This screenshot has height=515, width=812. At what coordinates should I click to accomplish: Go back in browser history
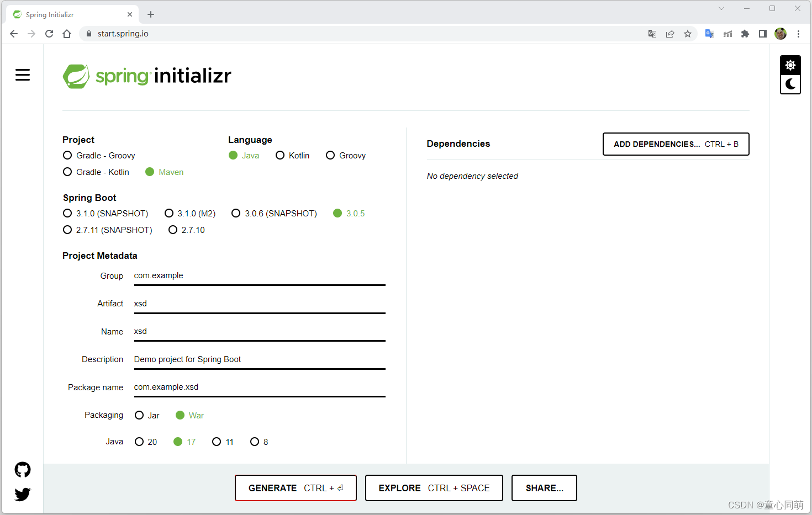coord(14,34)
